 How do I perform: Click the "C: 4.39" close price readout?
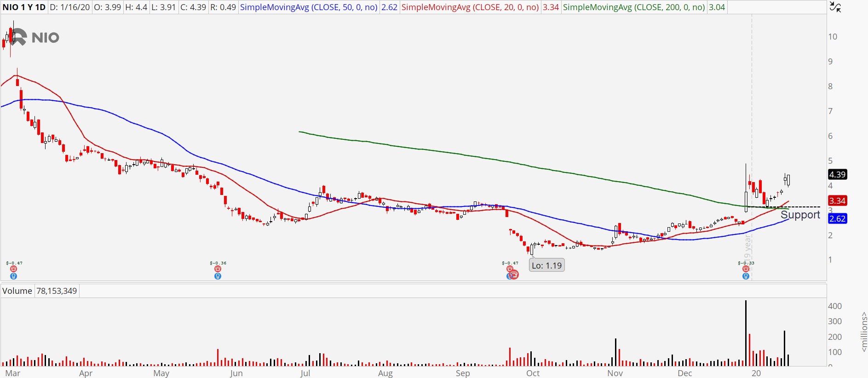point(193,7)
